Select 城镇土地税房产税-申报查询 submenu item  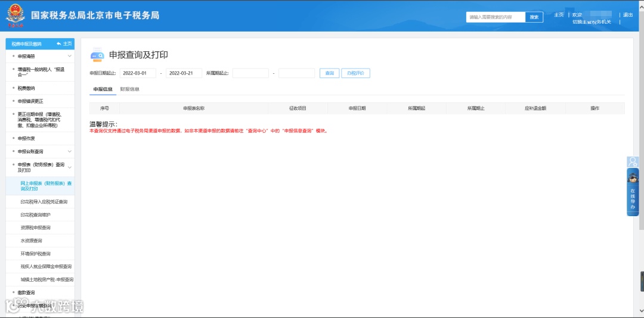tap(41, 280)
